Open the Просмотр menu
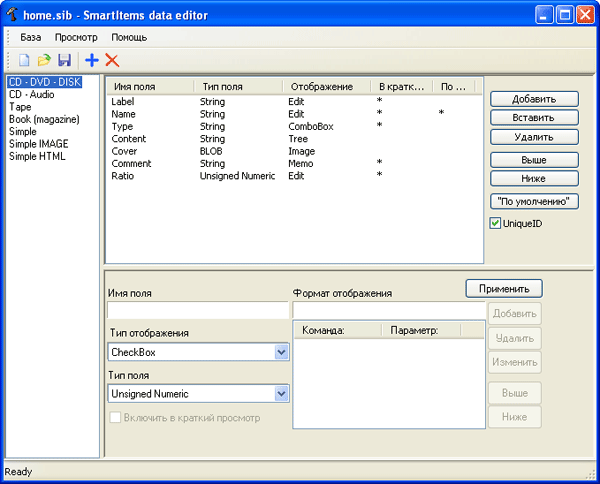 tap(76, 37)
